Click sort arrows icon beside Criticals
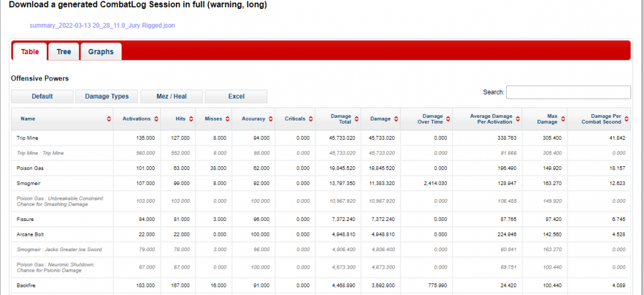Viewport: 644px width, 295px height. [311, 119]
